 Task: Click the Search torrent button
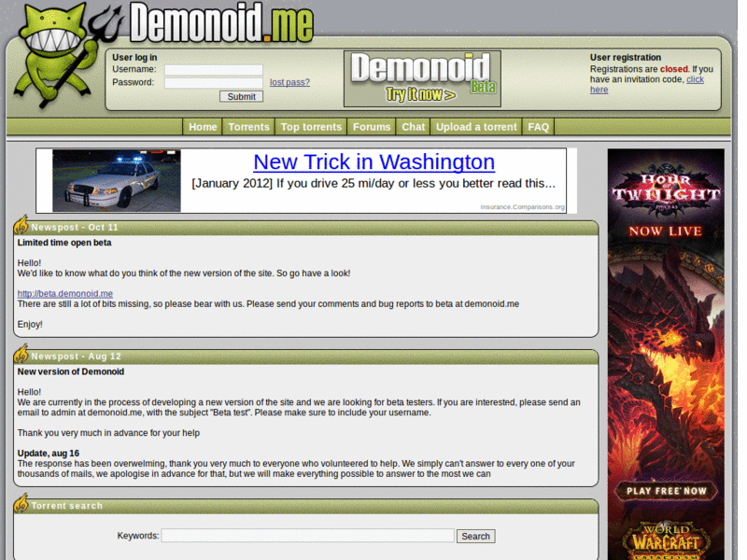(x=475, y=536)
